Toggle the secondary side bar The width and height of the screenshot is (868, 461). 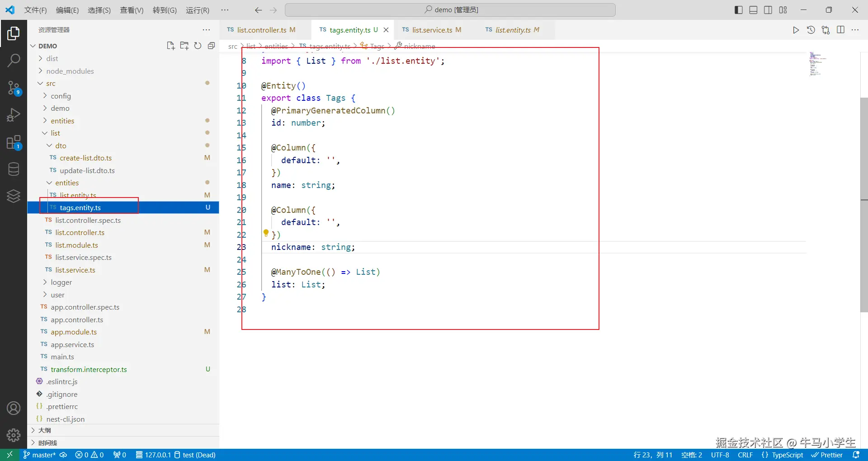pyautogui.click(x=768, y=10)
